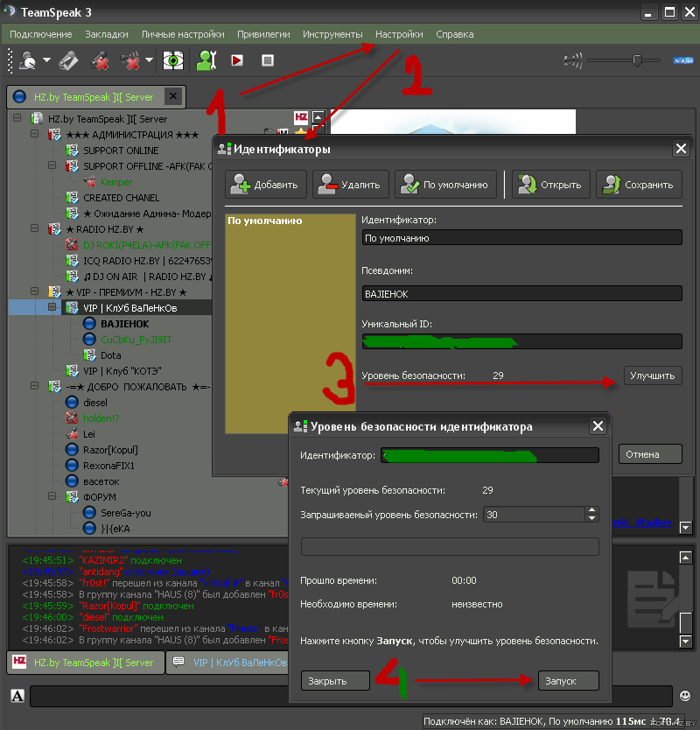Select the CREATED CHANEL channel
The height and width of the screenshot is (730, 700).
pyautogui.click(x=121, y=198)
